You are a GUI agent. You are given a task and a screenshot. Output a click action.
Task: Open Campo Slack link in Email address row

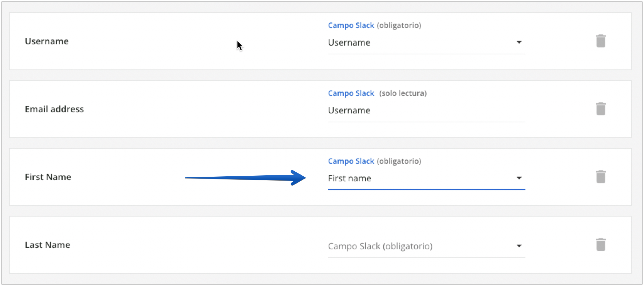coord(351,93)
